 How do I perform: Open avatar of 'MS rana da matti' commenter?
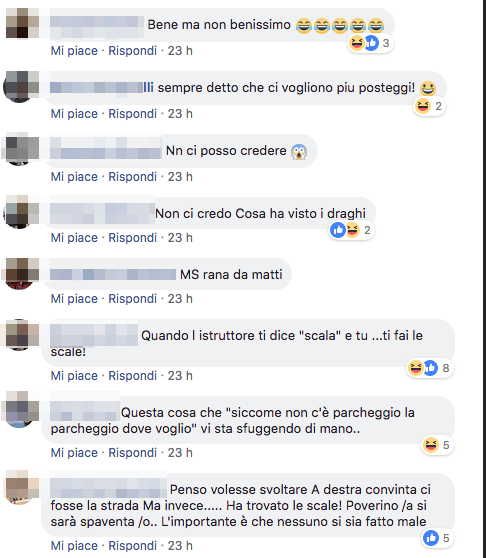[21, 273]
